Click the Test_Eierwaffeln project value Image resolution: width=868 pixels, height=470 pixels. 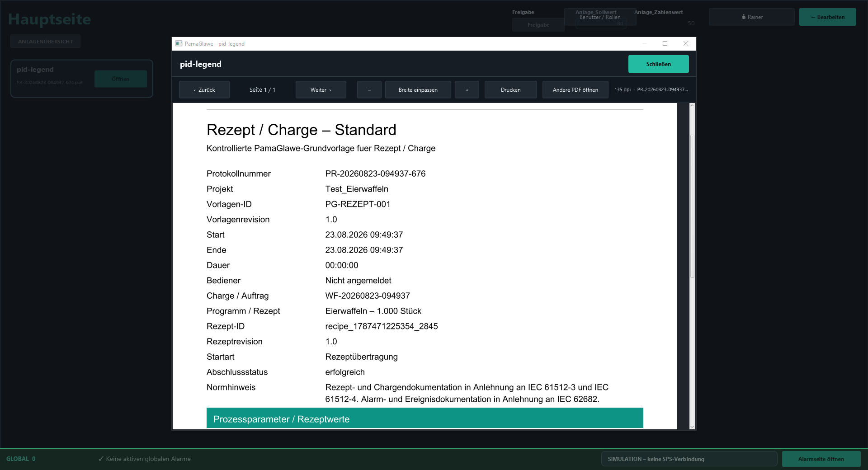(x=357, y=189)
